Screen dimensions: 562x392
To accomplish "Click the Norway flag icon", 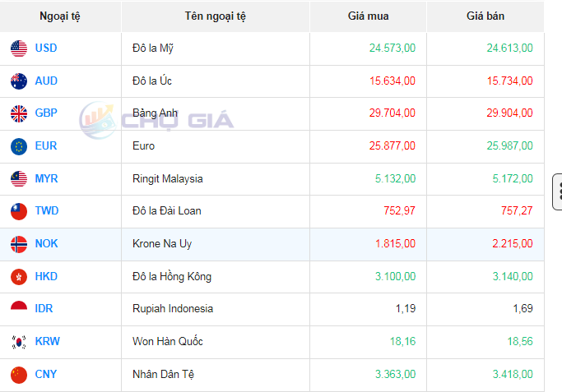I will click(19, 244).
